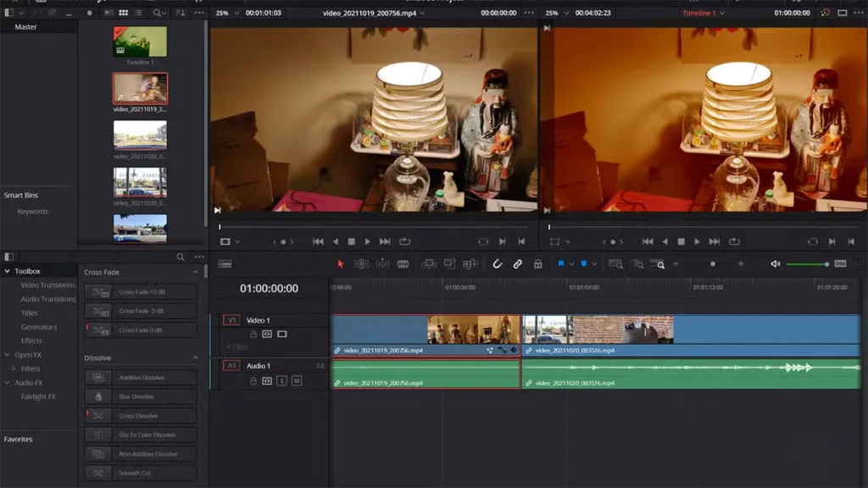This screenshot has height=488, width=868.
Task: Stop playback in the source viewer
Action: [351, 241]
